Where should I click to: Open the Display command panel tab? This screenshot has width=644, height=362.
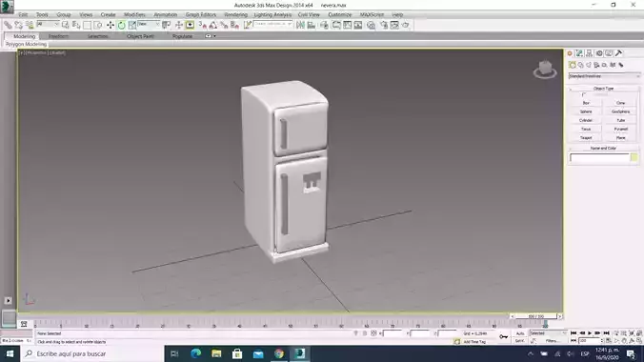609,53
